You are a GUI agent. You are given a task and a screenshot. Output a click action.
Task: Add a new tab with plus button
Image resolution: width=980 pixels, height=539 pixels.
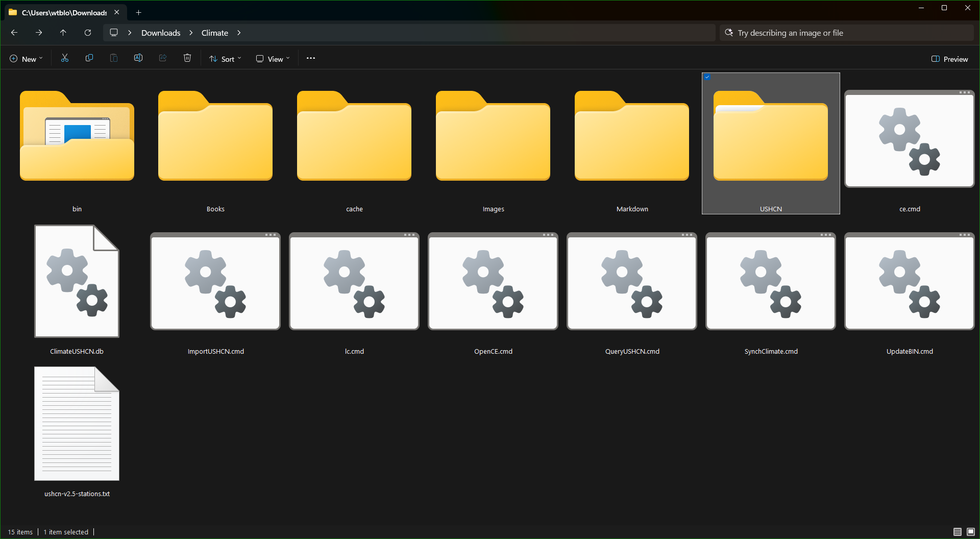[x=138, y=12]
